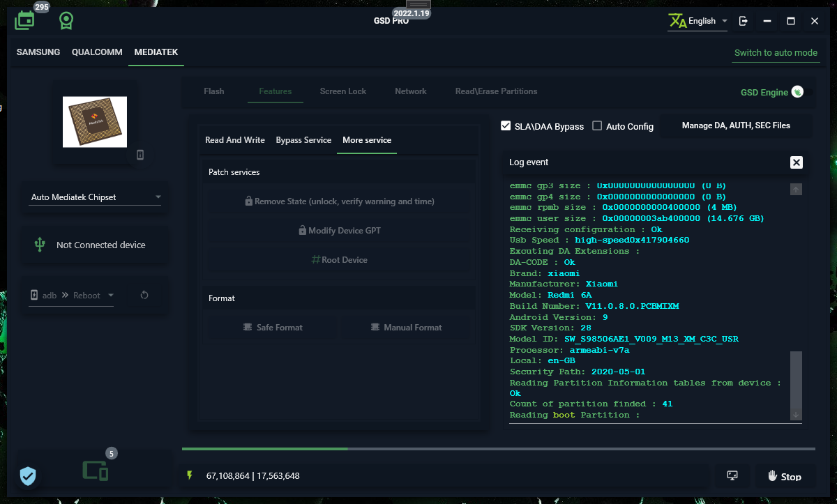Click the green USB icon
Screen dimensions: 837x504
pos(40,245)
